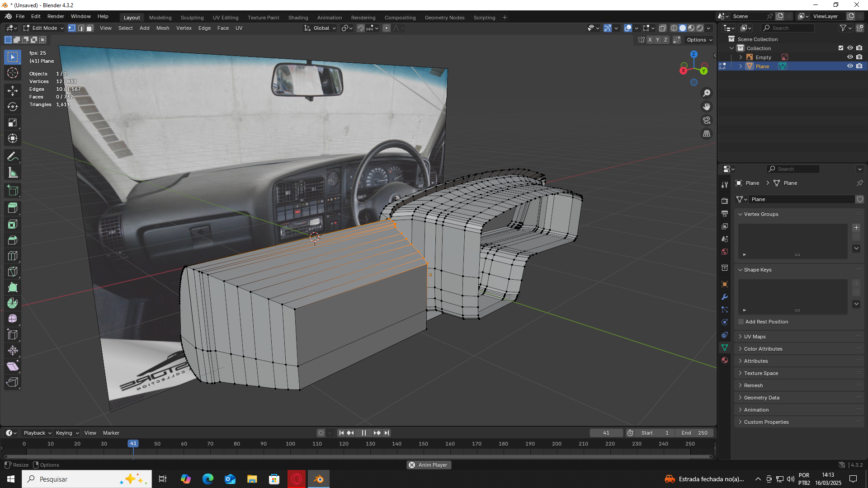Screen dimensions: 868x488
Task: Open the Mesh menu
Action: pyautogui.click(x=162, y=28)
